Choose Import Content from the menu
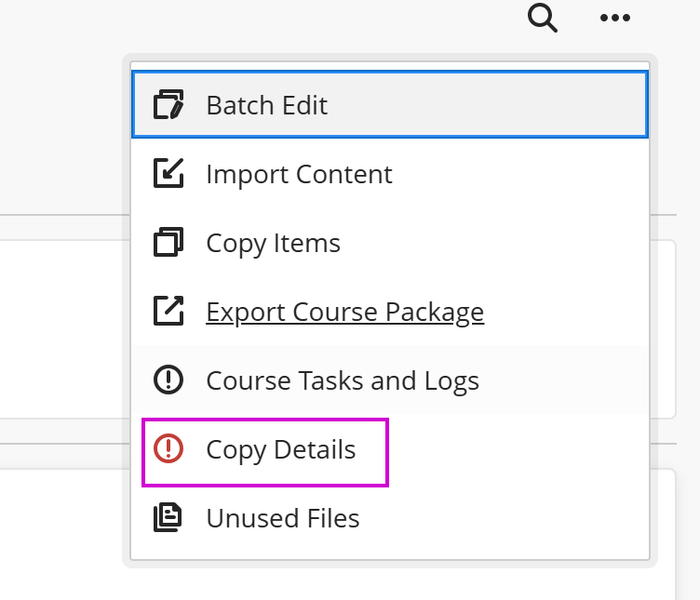Screen dimensions: 700x600 coord(390,174)
